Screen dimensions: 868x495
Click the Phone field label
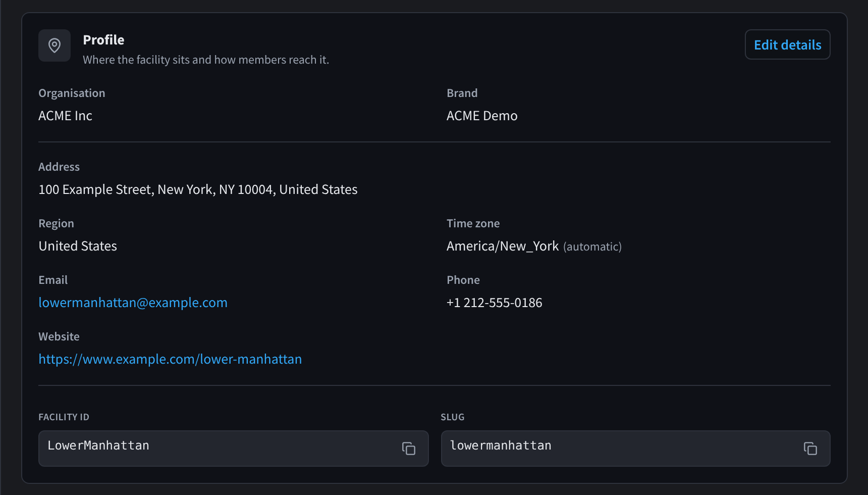pos(463,280)
